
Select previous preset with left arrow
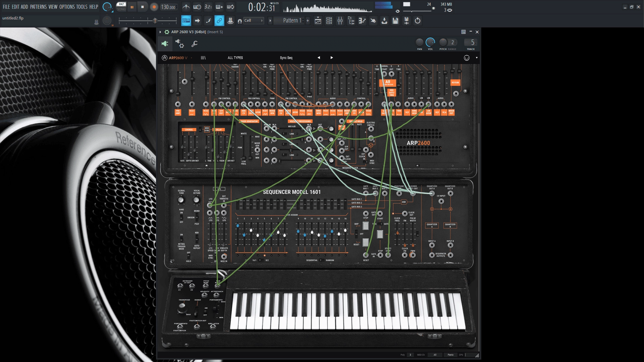coord(319,58)
